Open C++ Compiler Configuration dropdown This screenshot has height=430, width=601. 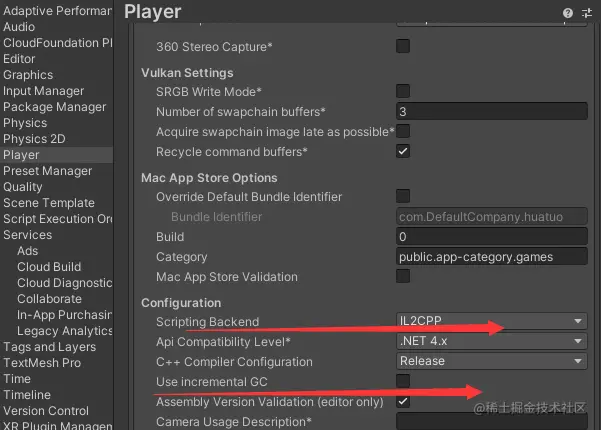pyautogui.click(x=491, y=361)
